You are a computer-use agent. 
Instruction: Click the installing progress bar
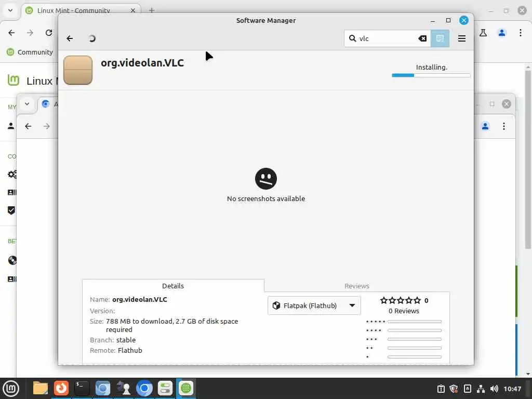click(431, 75)
